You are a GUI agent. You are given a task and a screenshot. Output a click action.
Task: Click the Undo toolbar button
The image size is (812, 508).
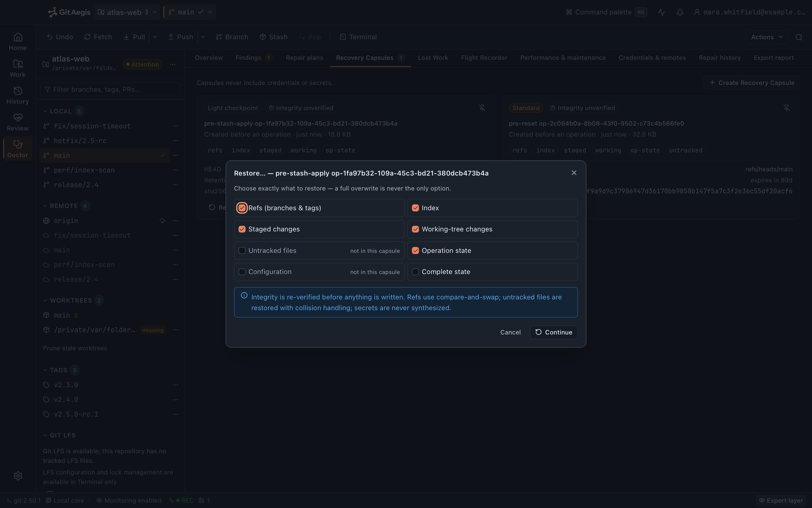coord(60,37)
